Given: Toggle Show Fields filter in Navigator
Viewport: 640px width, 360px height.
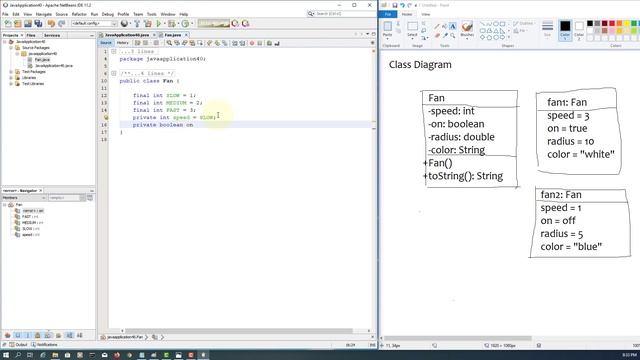Looking at the screenshot, I should (18, 335).
